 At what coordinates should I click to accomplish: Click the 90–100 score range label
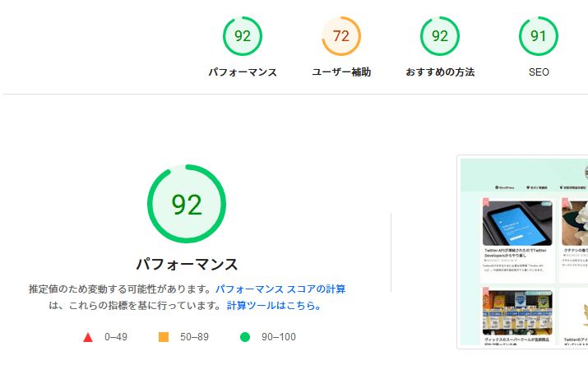(279, 337)
